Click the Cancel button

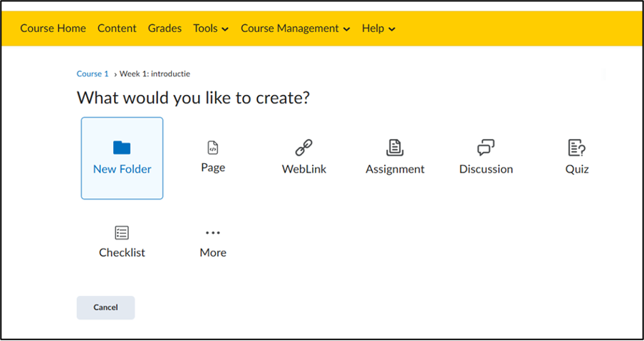(105, 307)
